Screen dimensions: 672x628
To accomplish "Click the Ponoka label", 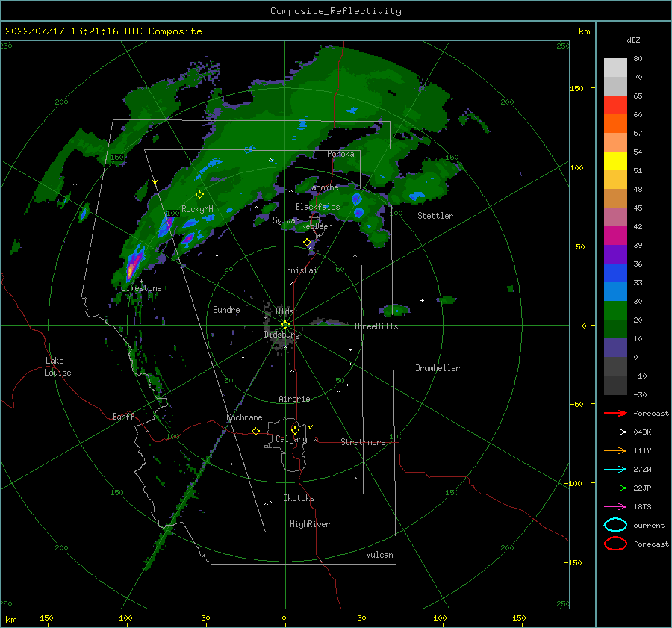I will (x=340, y=154).
